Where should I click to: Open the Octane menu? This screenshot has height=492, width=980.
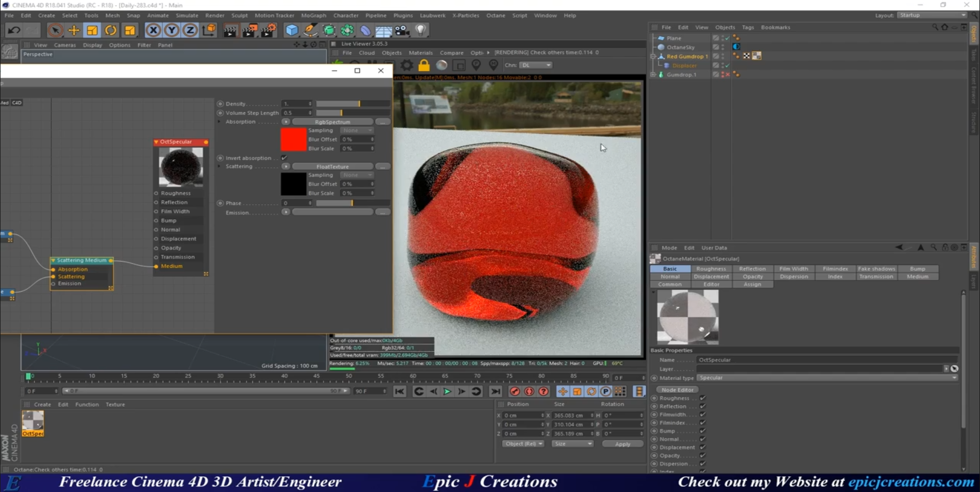point(496,15)
